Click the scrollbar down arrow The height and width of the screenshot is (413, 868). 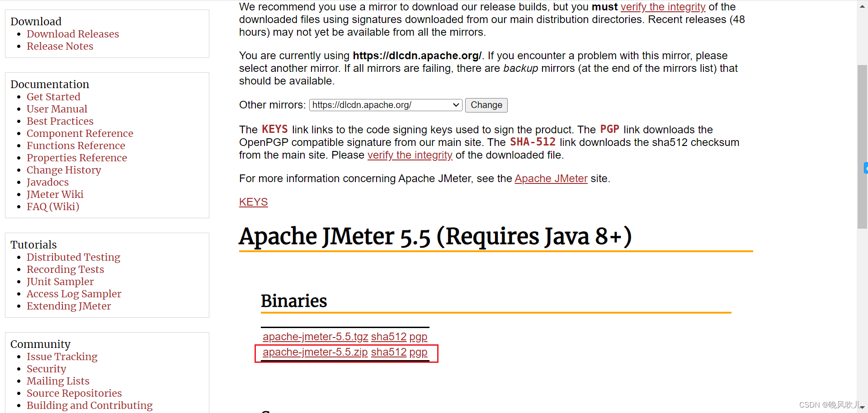pyautogui.click(x=862, y=407)
